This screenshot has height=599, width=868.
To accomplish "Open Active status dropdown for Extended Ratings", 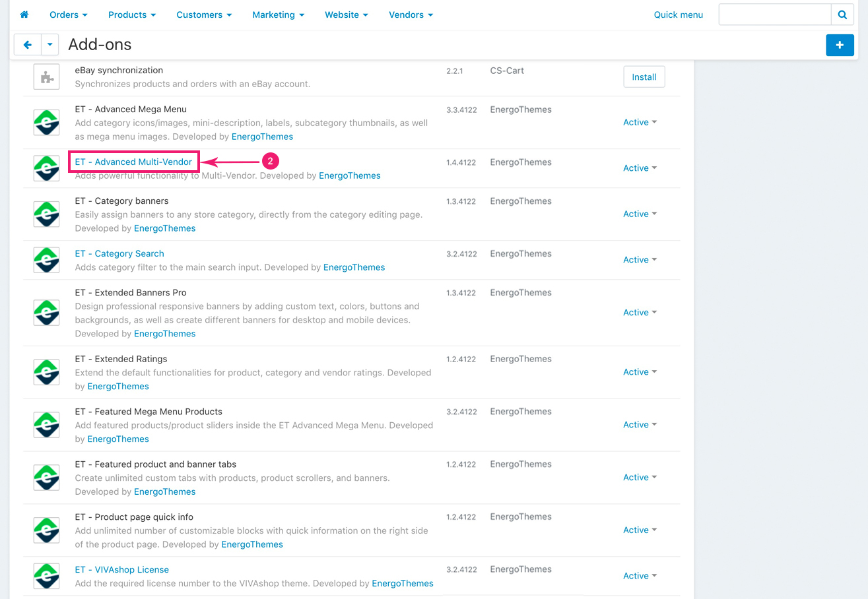I will click(x=640, y=372).
